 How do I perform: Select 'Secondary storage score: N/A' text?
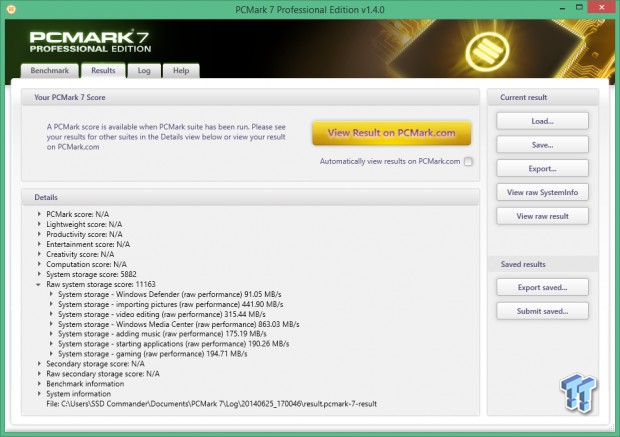coord(95,363)
